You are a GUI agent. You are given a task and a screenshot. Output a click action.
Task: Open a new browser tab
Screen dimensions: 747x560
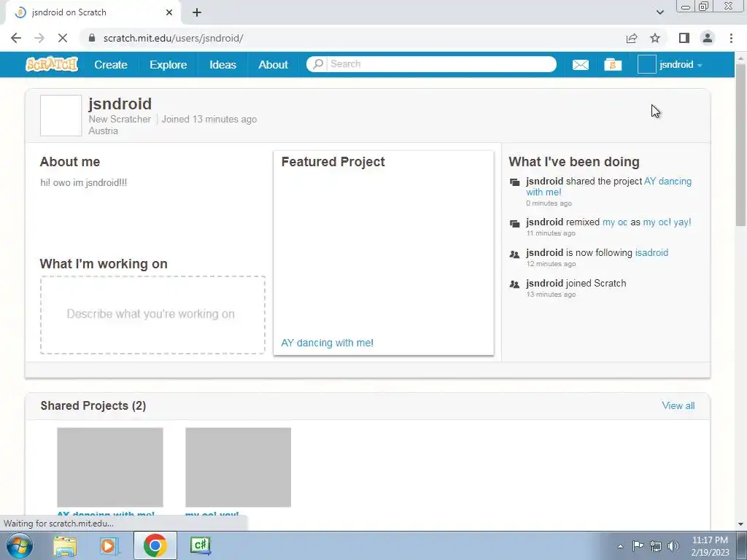coord(197,13)
